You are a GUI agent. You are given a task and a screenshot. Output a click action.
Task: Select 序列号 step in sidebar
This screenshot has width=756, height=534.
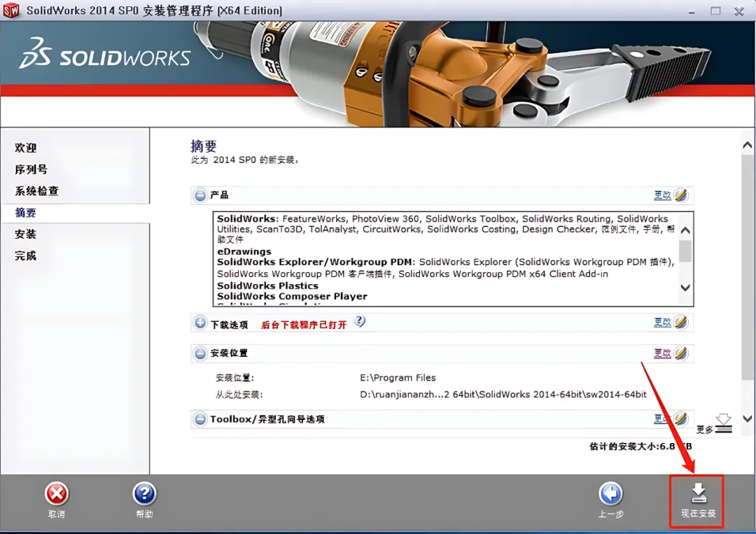[31, 169]
